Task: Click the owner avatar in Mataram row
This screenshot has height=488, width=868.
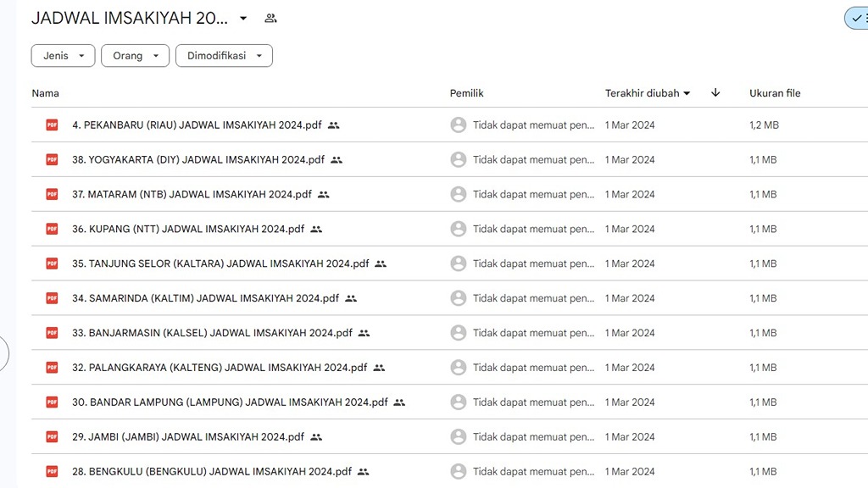Action: 459,195
